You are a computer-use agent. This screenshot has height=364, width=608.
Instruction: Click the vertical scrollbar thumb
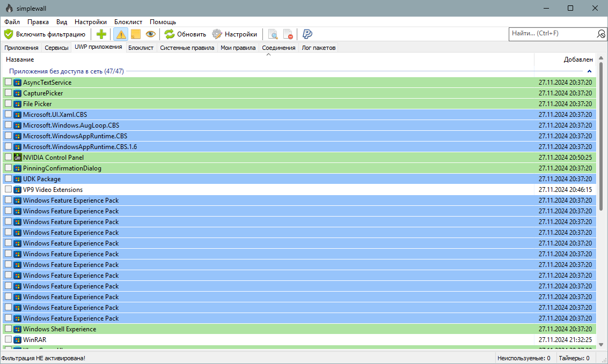click(601, 136)
